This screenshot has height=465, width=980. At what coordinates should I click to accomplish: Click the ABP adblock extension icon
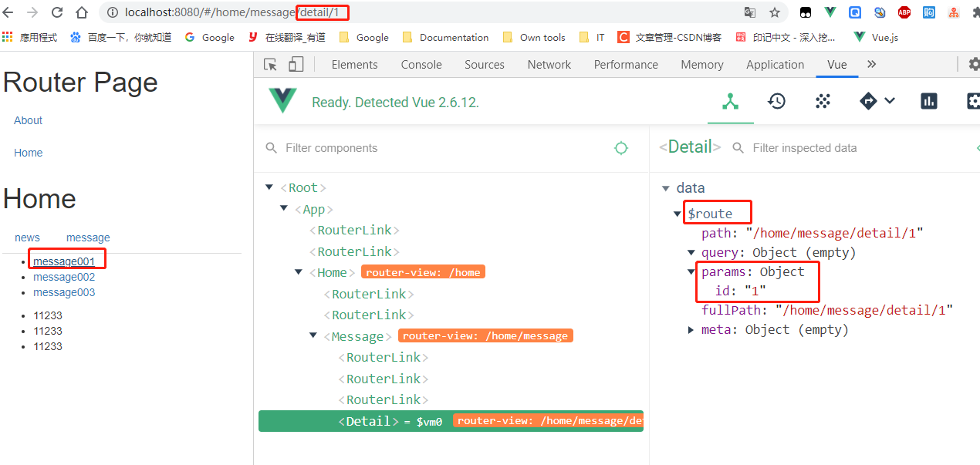[x=904, y=12]
